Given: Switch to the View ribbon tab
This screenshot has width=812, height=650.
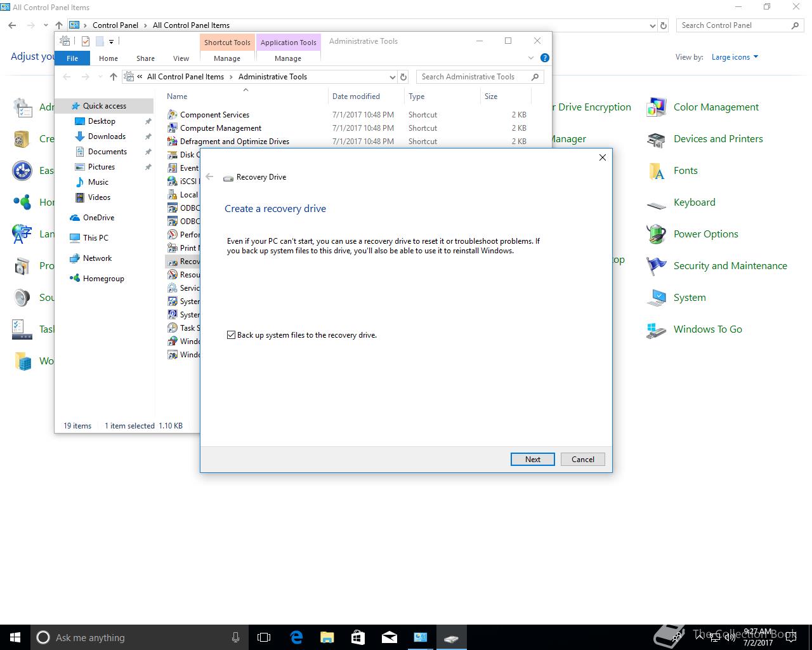Looking at the screenshot, I should click(x=181, y=58).
